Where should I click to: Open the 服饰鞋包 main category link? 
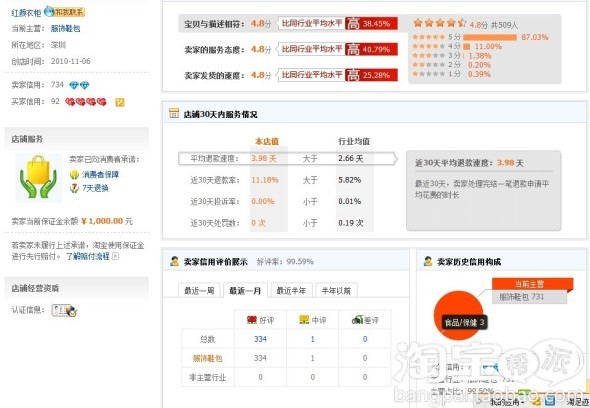65,29
